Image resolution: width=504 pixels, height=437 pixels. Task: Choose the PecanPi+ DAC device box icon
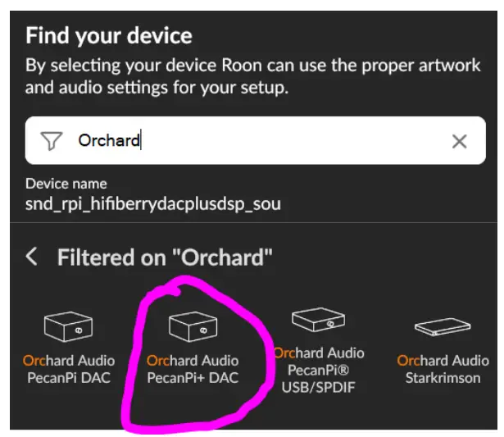click(193, 326)
